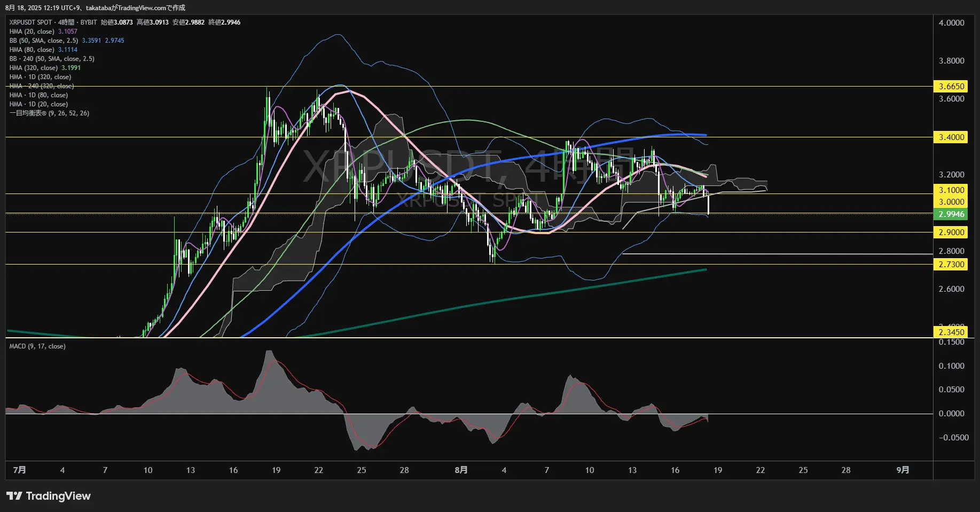The image size is (980, 512).
Task: Click the yellow 3.4000 price level label
Action: pyautogui.click(x=951, y=137)
